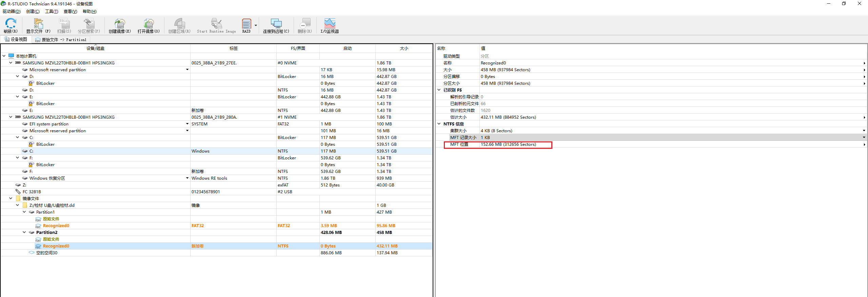Open dropdown on EFI system partition row
This screenshot has width=868, height=297.
187,124
